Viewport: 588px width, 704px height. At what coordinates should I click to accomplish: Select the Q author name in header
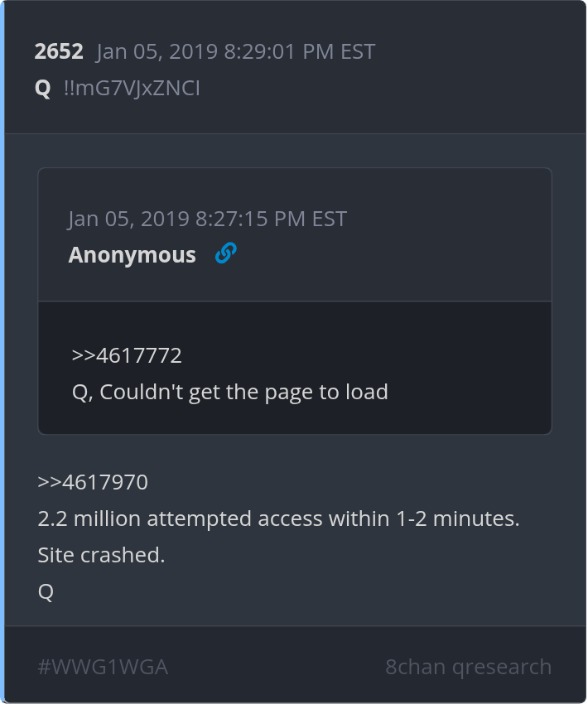coord(43,89)
